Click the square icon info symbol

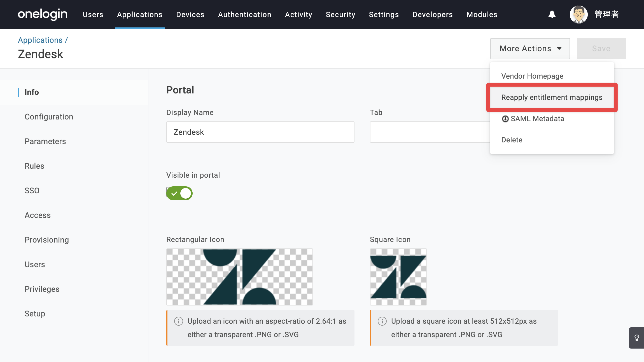[x=382, y=321]
